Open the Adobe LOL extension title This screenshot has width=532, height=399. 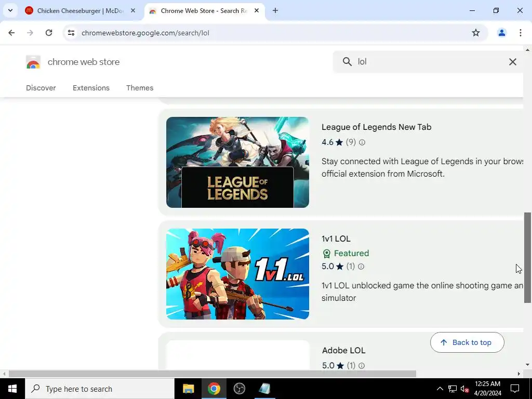(x=343, y=351)
